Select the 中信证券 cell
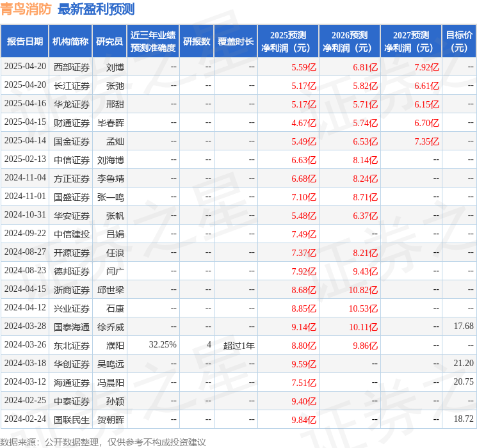 tap(72, 160)
